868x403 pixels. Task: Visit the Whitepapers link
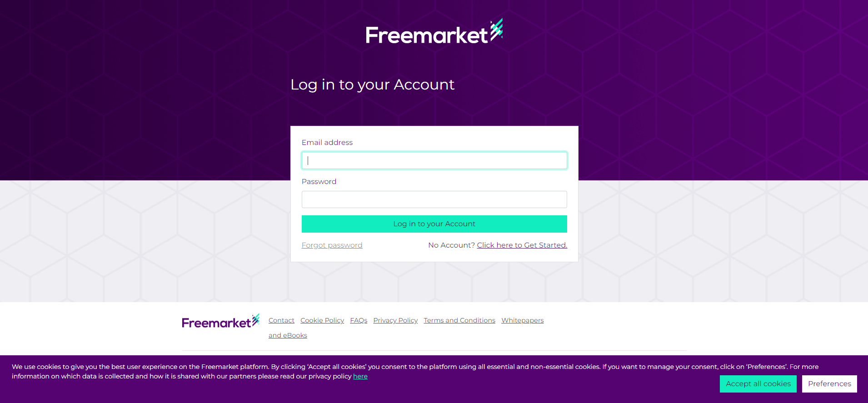point(522,320)
